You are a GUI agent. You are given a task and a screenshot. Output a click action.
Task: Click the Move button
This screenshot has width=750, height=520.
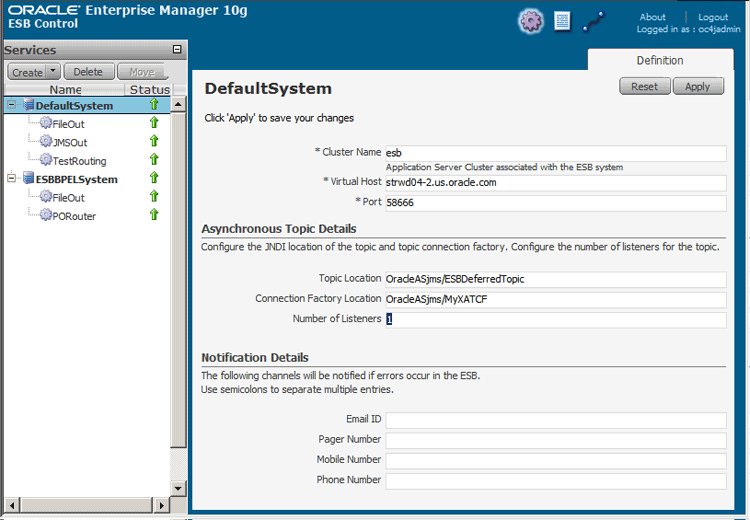click(x=142, y=72)
